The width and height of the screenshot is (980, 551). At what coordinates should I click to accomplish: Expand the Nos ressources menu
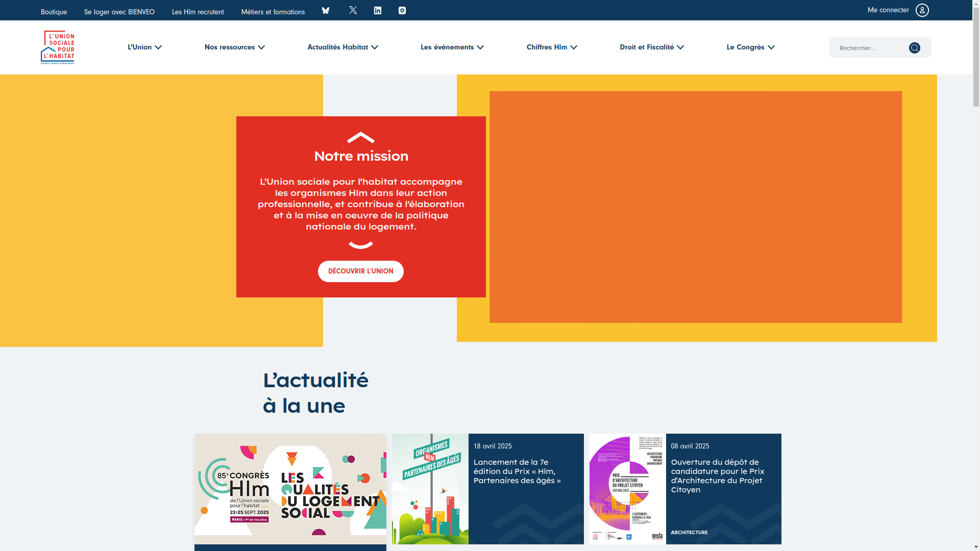(235, 47)
